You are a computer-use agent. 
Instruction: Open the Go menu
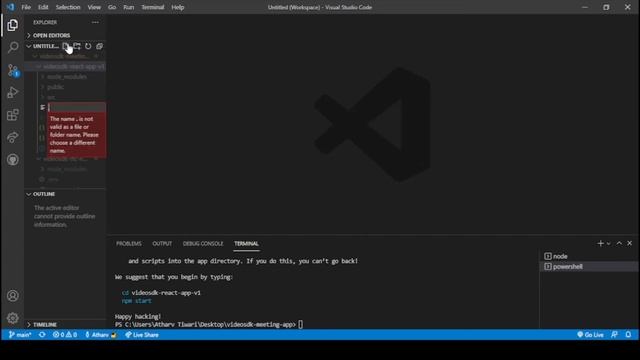point(112,7)
